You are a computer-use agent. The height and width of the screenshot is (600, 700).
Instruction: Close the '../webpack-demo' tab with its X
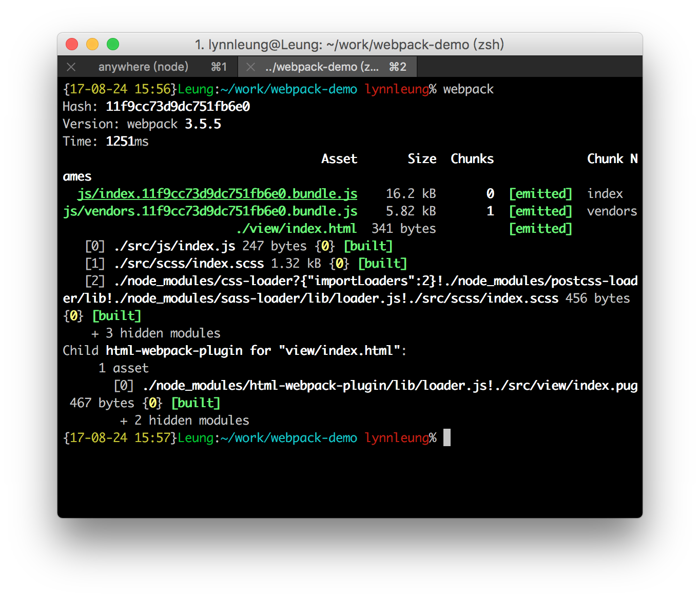[x=250, y=67]
